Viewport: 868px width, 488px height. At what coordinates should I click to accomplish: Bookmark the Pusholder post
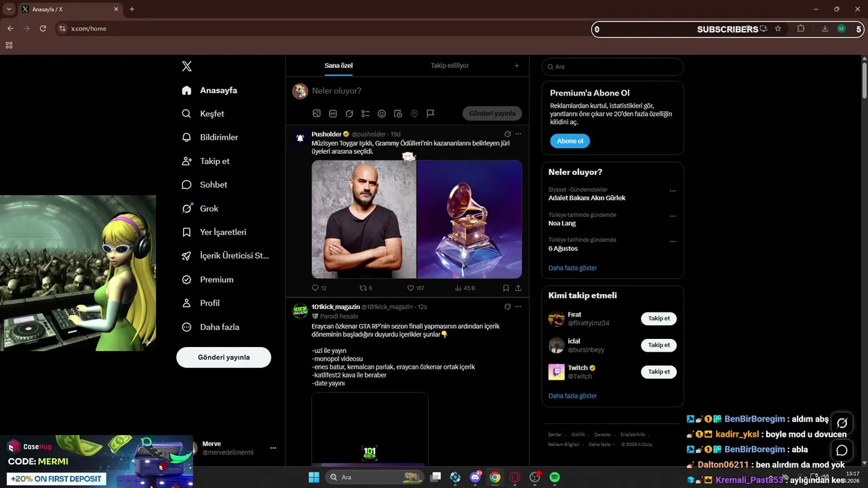506,288
